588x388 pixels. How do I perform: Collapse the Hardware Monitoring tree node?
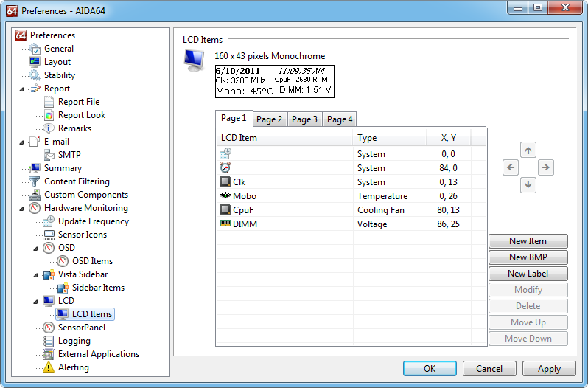click(22, 209)
